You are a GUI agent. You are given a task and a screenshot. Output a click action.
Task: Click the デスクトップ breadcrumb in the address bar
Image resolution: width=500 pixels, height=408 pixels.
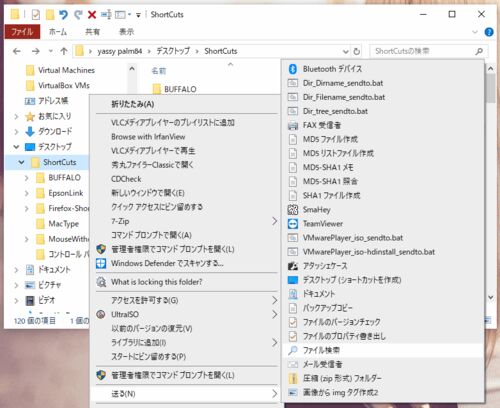[x=173, y=51]
